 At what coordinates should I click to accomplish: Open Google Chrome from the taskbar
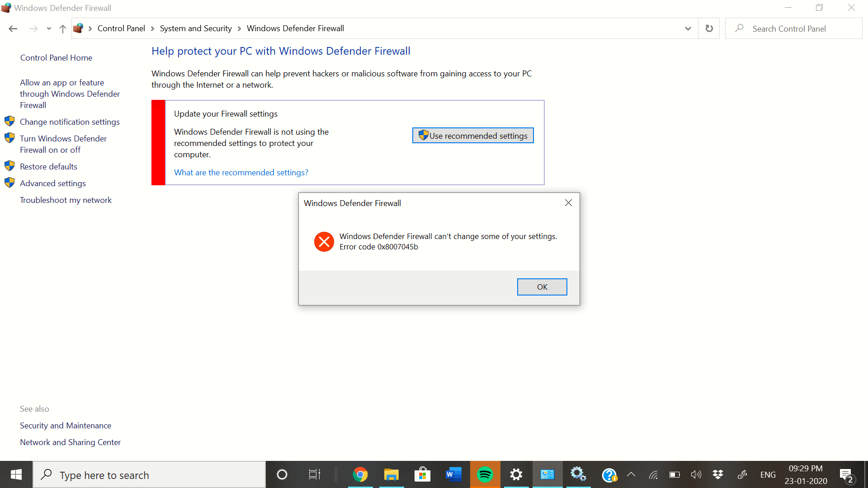[x=360, y=474]
